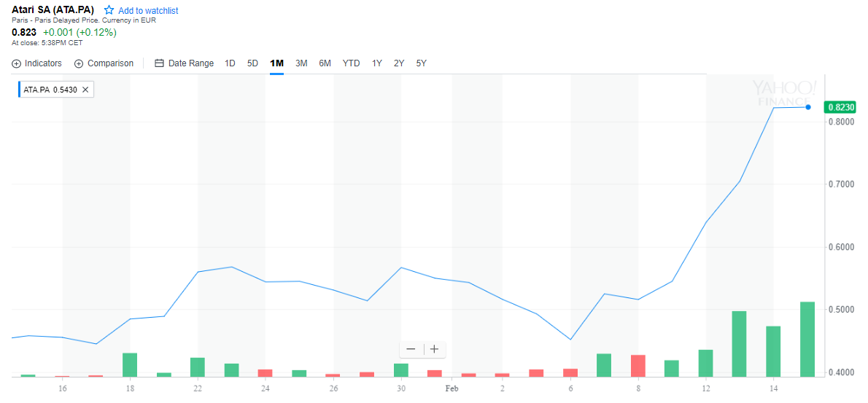868x403 pixels.
Task: Zoom out the chart with minus button
Action: [x=411, y=349]
